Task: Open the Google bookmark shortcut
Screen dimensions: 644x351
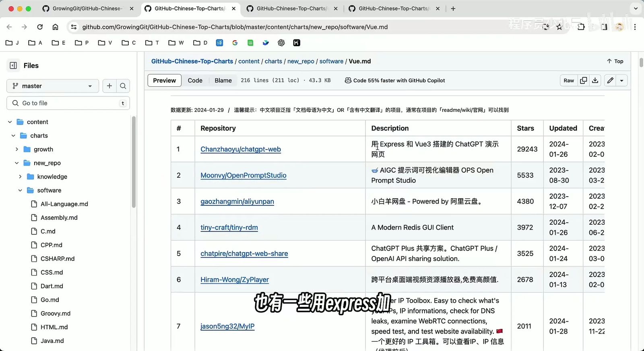Action: tap(235, 43)
